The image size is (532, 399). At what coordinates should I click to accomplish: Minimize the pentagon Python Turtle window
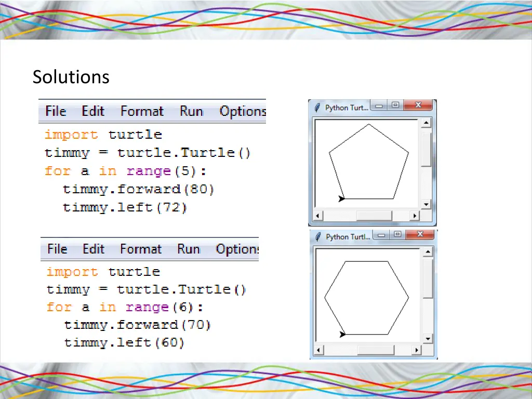[x=379, y=105]
